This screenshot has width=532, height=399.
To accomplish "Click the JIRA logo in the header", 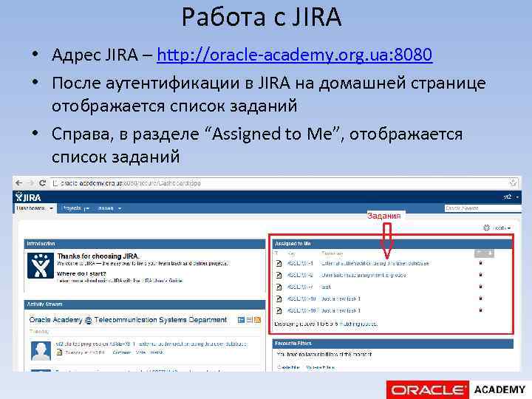I will coord(28,197).
